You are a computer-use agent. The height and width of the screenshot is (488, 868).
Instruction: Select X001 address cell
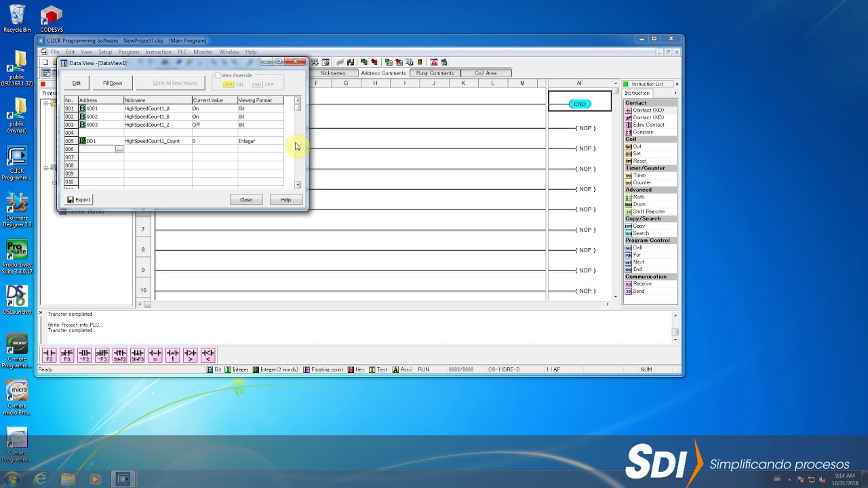[x=101, y=108]
